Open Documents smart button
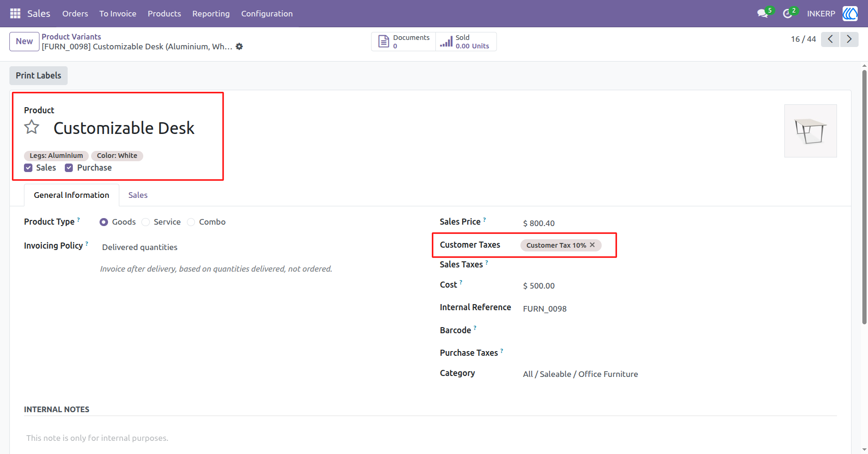 click(x=404, y=41)
